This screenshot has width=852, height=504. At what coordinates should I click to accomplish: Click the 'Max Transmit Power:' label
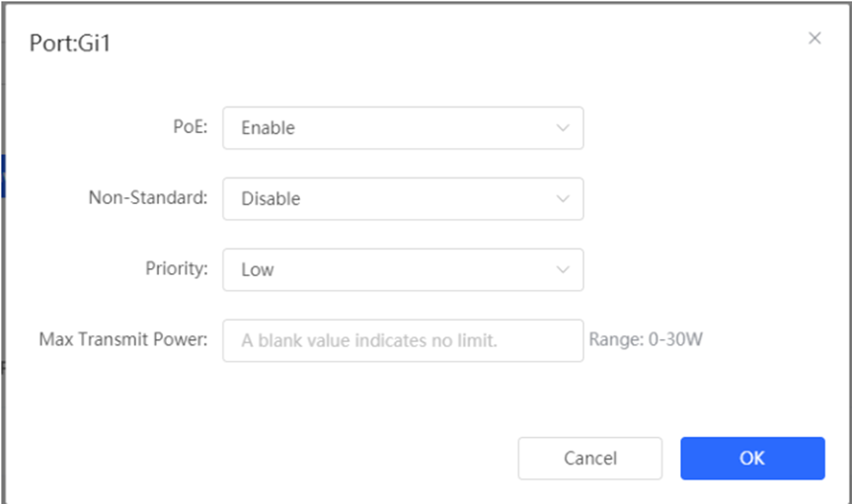coord(123,339)
